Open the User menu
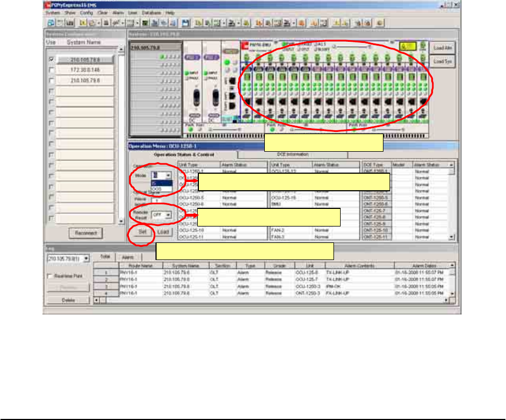The image size is (506, 420). 132,13
